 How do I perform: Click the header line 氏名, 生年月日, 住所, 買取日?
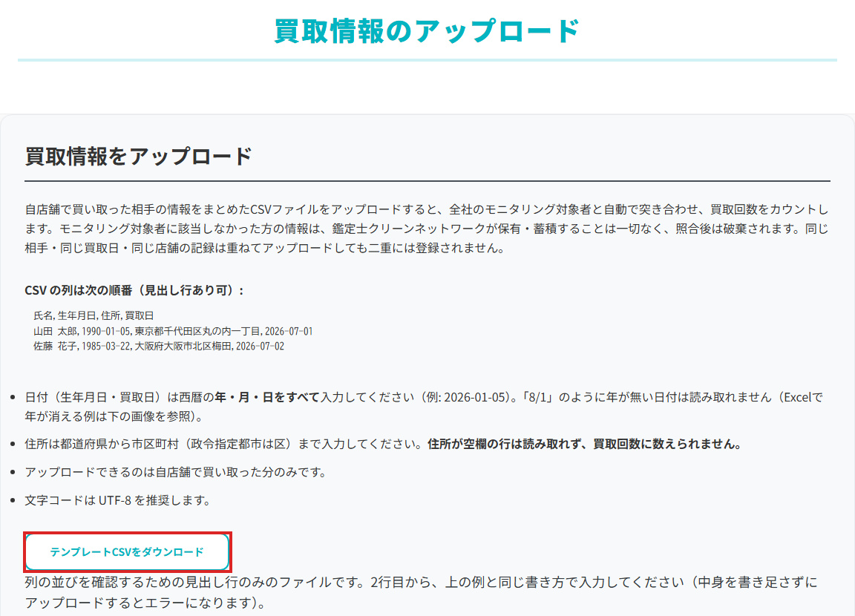[94, 315]
